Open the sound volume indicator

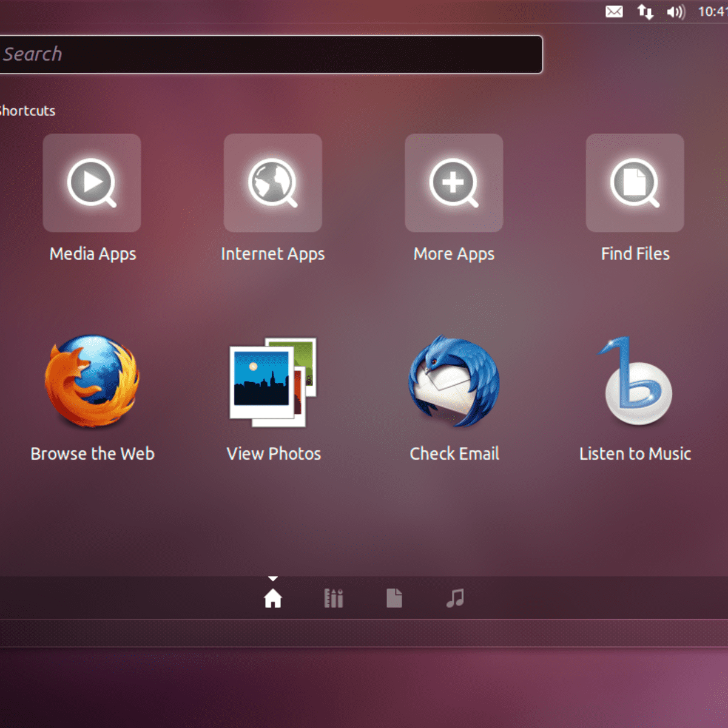676,12
